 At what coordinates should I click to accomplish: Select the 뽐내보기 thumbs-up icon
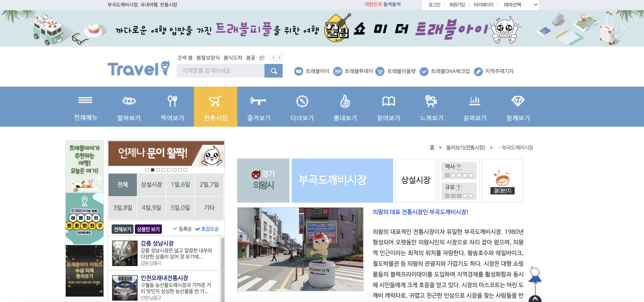point(345,101)
